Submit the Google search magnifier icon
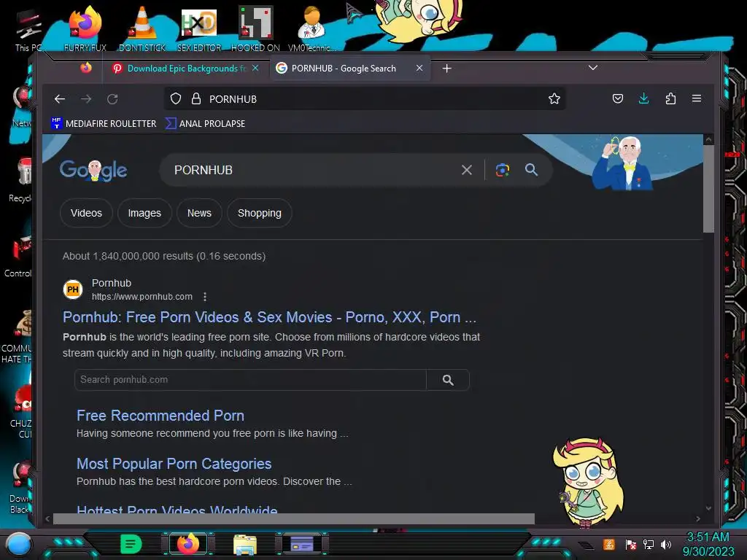Screen dimensions: 747x560 531,169
